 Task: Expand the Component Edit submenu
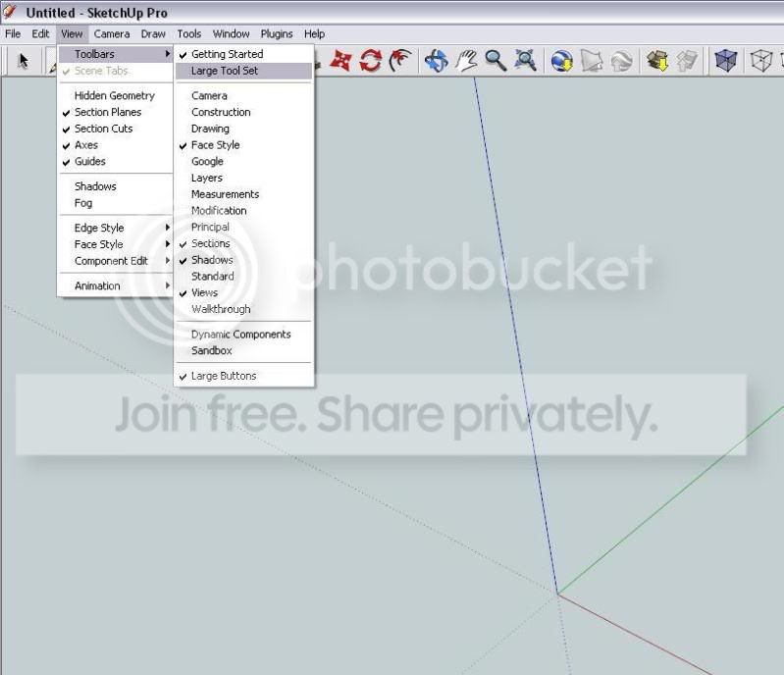[x=116, y=261]
